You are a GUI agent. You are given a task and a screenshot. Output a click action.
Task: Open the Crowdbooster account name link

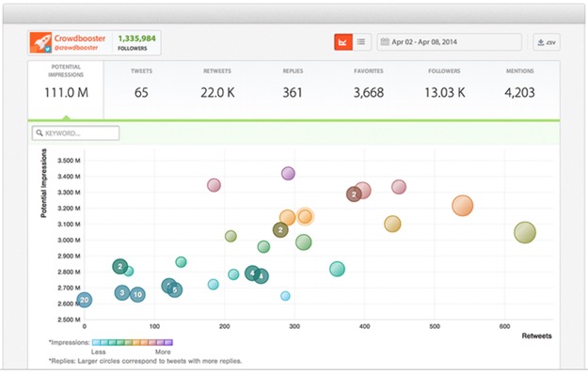[80, 39]
